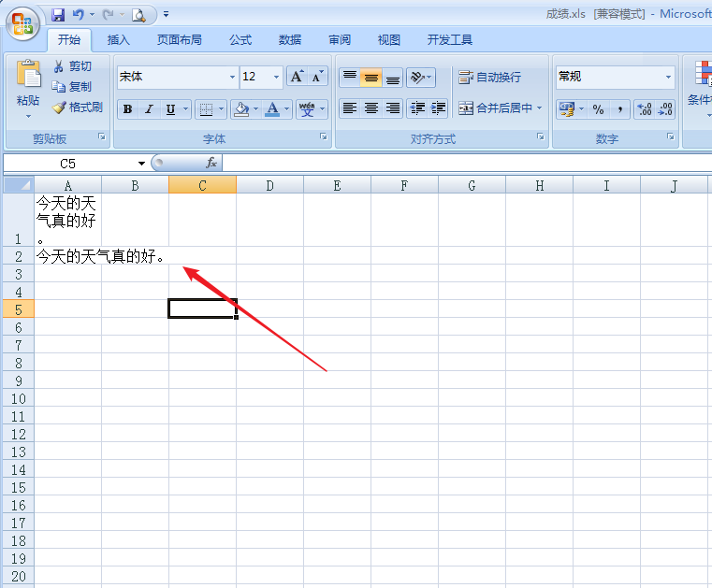Open the Office button menu
712x588 pixels.
pyautogui.click(x=22, y=23)
